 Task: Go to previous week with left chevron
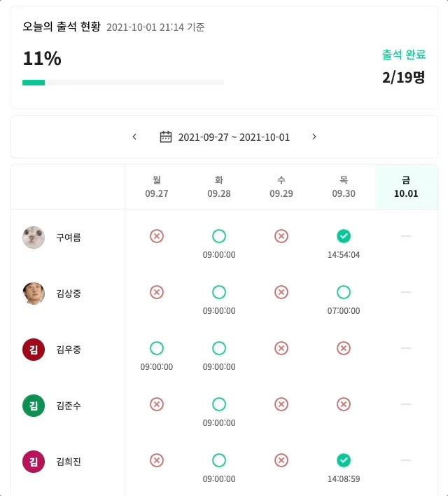tap(134, 137)
